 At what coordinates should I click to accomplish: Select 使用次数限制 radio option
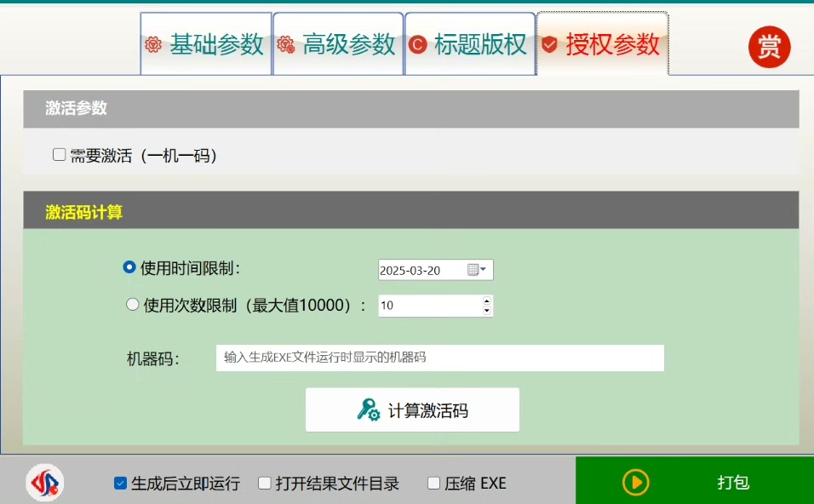point(132,305)
